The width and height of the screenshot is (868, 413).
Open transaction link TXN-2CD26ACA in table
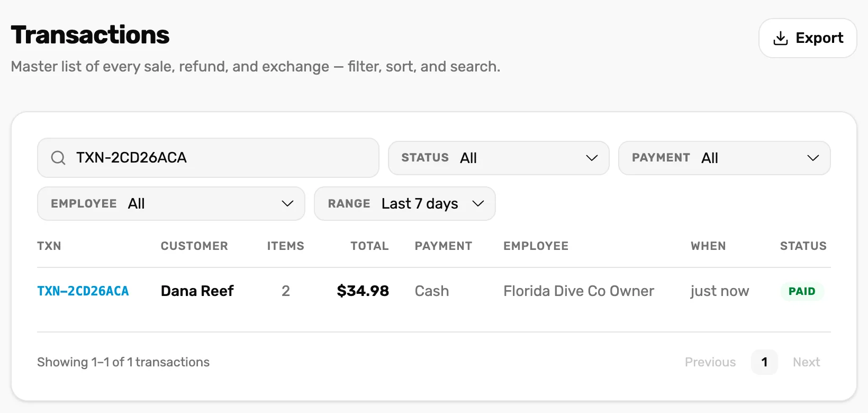[83, 291]
